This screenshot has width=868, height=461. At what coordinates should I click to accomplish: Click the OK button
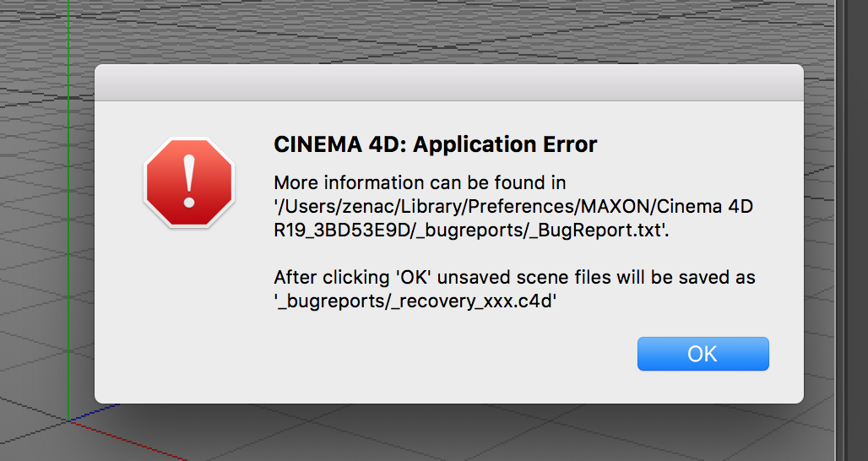point(703,354)
